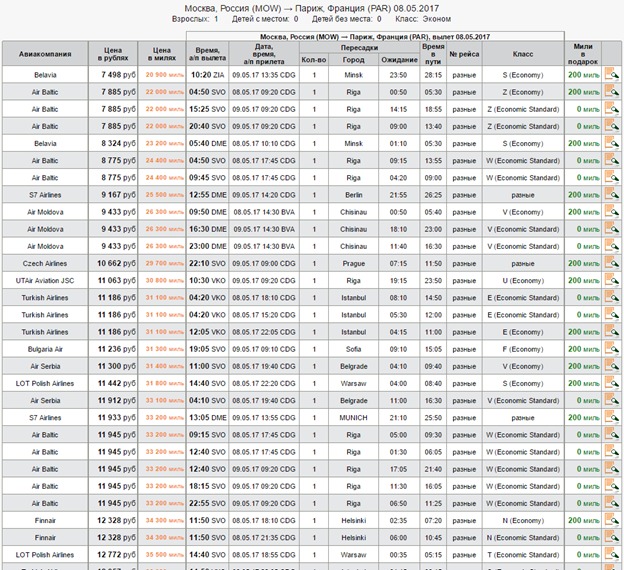Click the 'Sofia' transfer city
The image size is (624, 570).
pyautogui.click(x=353, y=349)
